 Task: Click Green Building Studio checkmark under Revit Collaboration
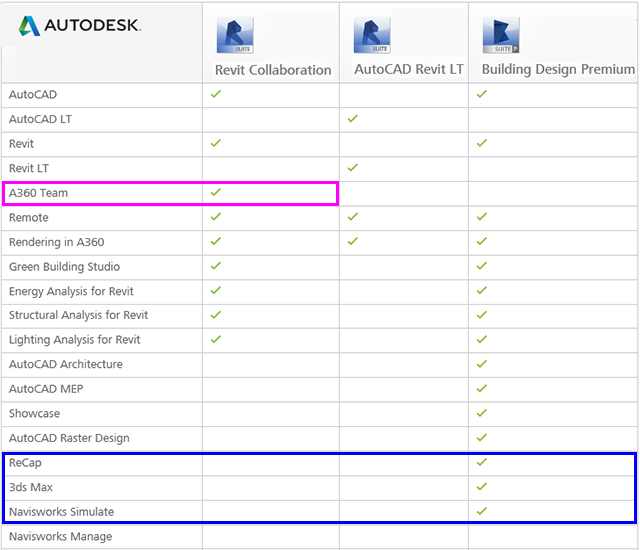click(216, 266)
